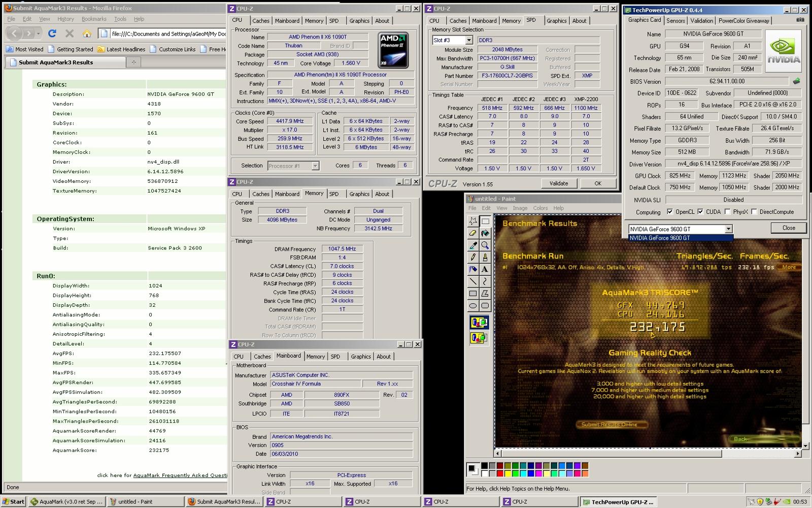Click the Close button in GPU-Z

(x=789, y=228)
